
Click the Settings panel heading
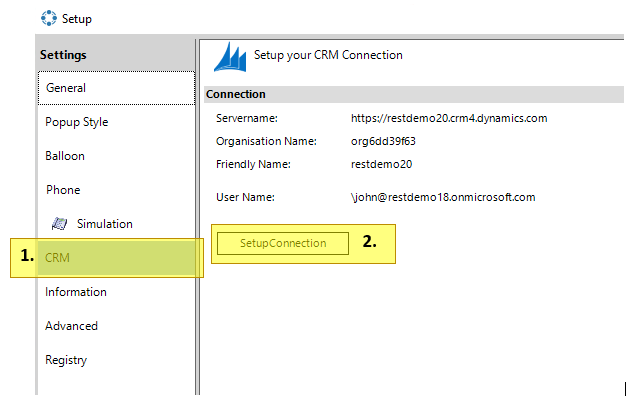63,55
